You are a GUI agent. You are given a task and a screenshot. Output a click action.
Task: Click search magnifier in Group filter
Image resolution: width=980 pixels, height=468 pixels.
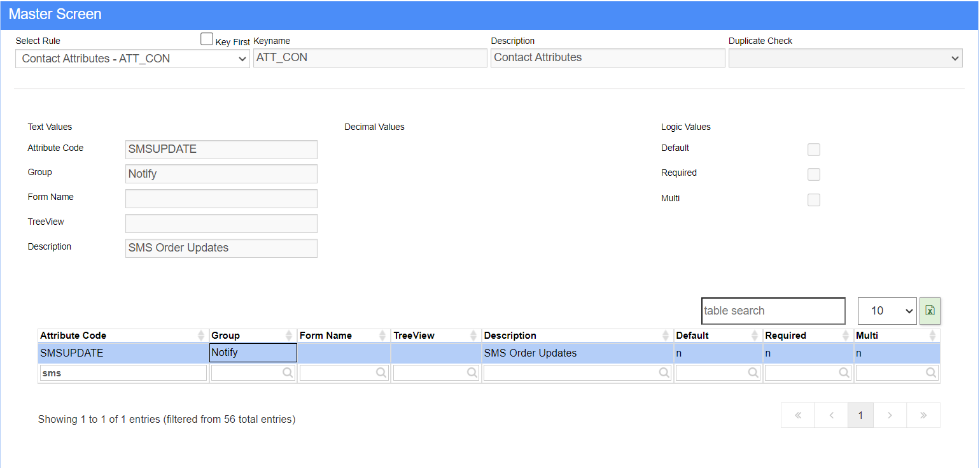pos(288,373)
